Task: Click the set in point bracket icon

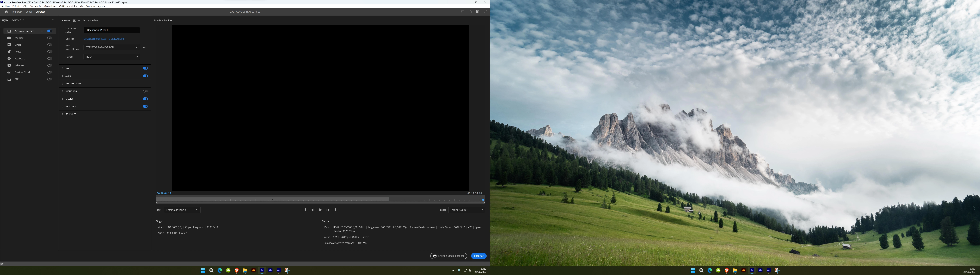Action: click(x=305, y=210)
